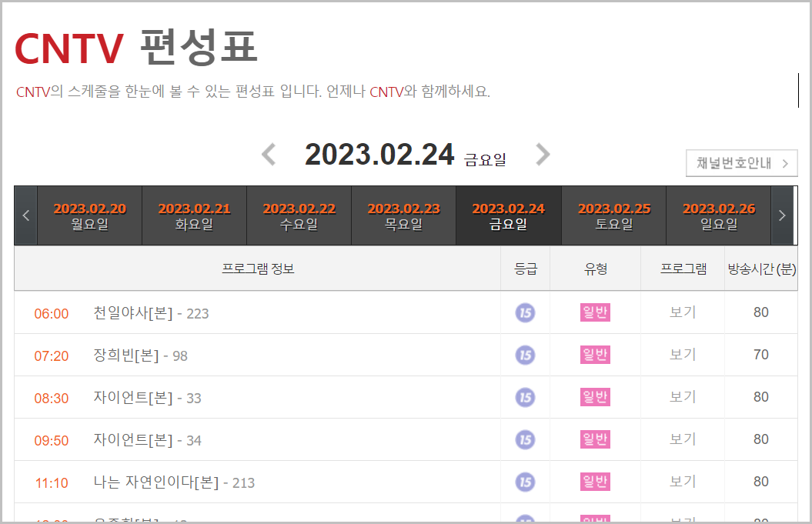Select the 2023.02.22 수요일 tab
The height and width of the screenshot is (524, 812).
299,215
